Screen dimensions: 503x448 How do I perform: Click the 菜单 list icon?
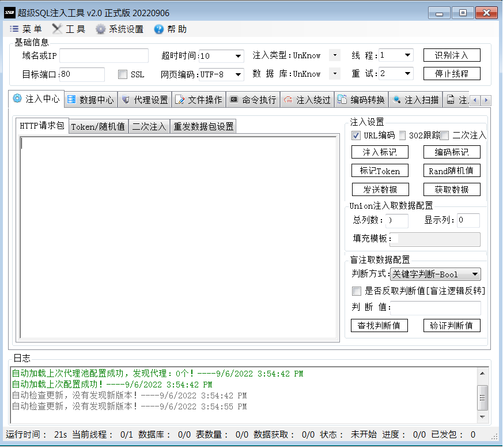[14, 29]
